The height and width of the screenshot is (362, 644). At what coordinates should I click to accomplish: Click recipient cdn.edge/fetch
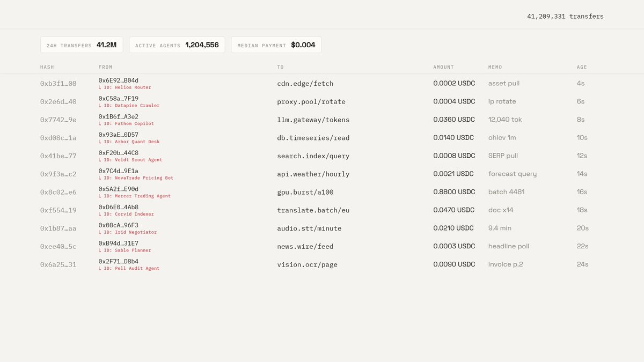pyautogui.click(x=305, y=84)
